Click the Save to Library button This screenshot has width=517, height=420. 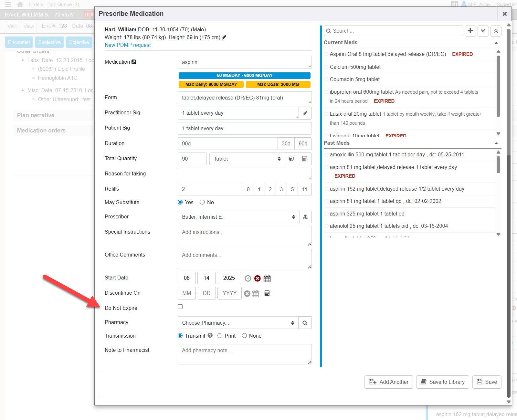click(x=442, y=382)
